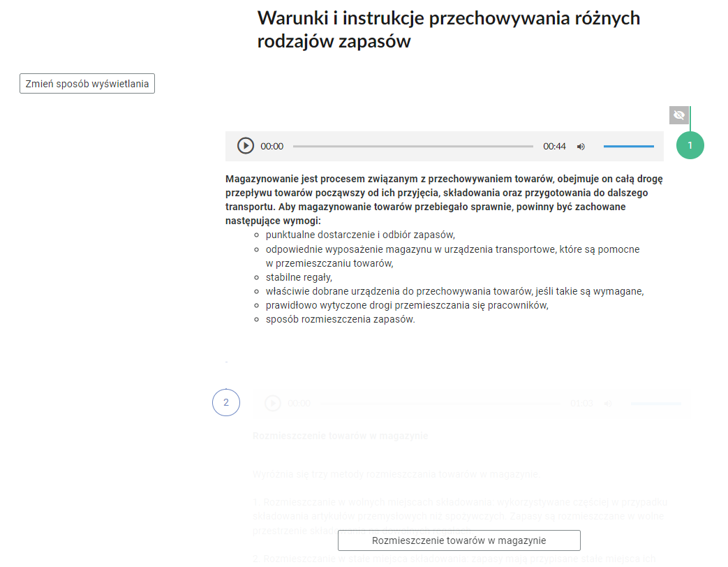
Task: Click the page title 'Warunki i instrukcje przechowywania'
Action: click(x=449, y=29)
